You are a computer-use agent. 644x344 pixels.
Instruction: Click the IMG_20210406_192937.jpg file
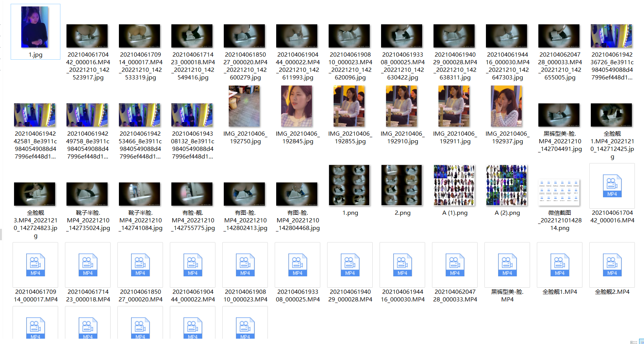click(507, 106)
